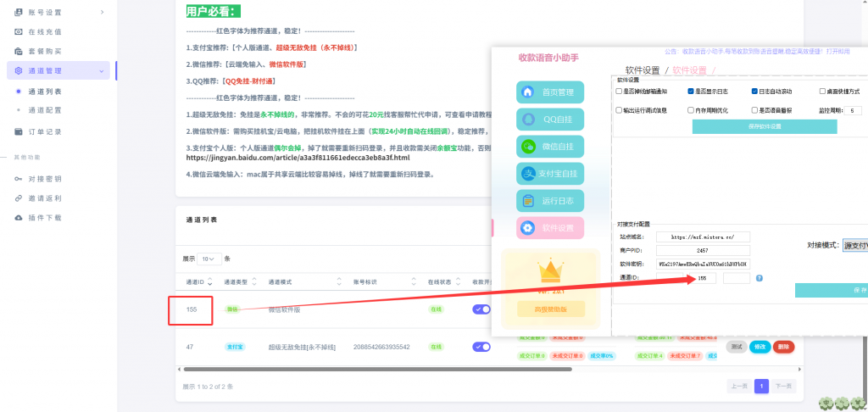Click the grey 软件设置 breadcrumb title
868x412 pixels.
[x=643, y=70]
